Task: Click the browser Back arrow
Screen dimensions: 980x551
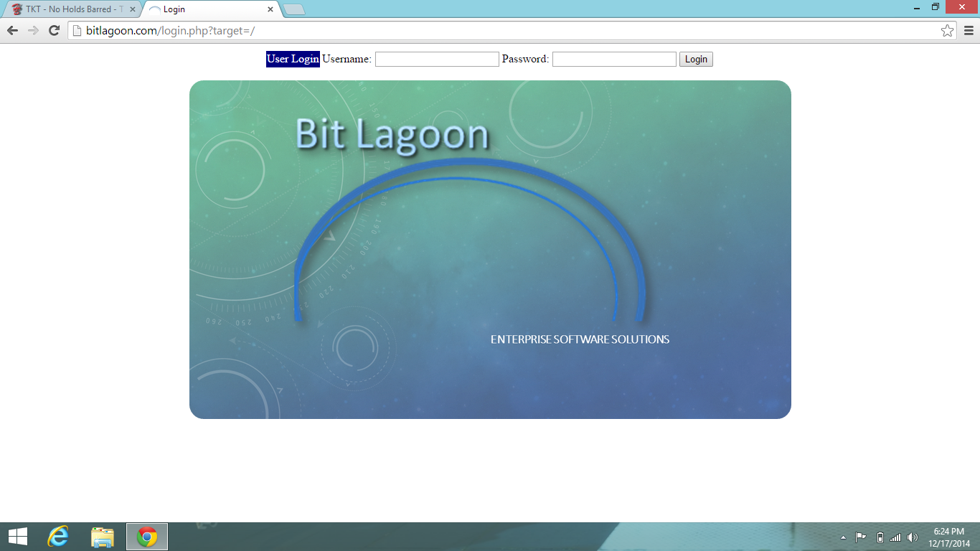Action: (x=12, y=30)
